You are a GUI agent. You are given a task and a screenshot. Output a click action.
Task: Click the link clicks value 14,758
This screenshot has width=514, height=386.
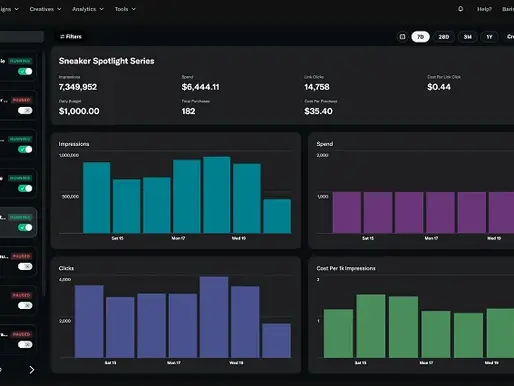tap(317, 87)
